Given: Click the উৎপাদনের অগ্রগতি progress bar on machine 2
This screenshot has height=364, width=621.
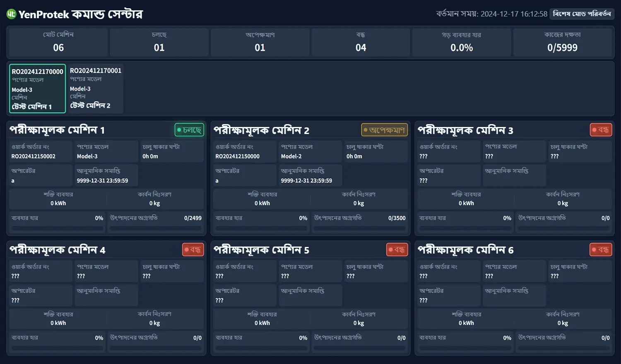Looking at the screenshot, I should pyautogui.click(x=360, y=228).
